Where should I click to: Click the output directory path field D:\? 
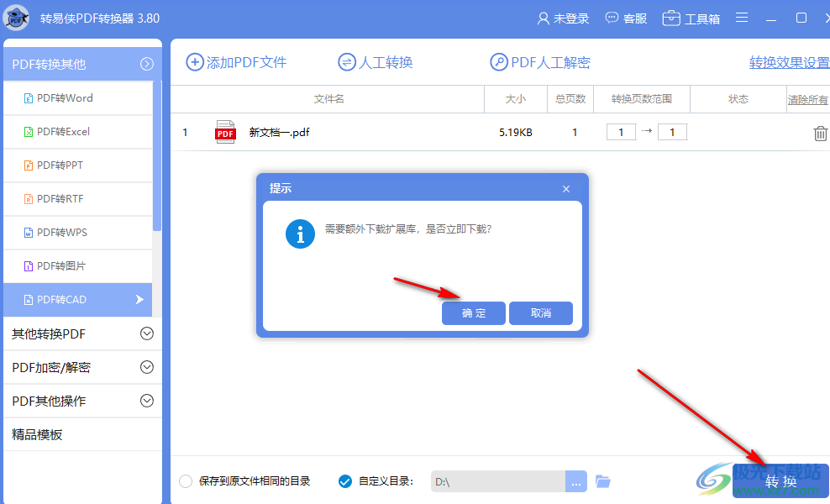click(498, 482)
